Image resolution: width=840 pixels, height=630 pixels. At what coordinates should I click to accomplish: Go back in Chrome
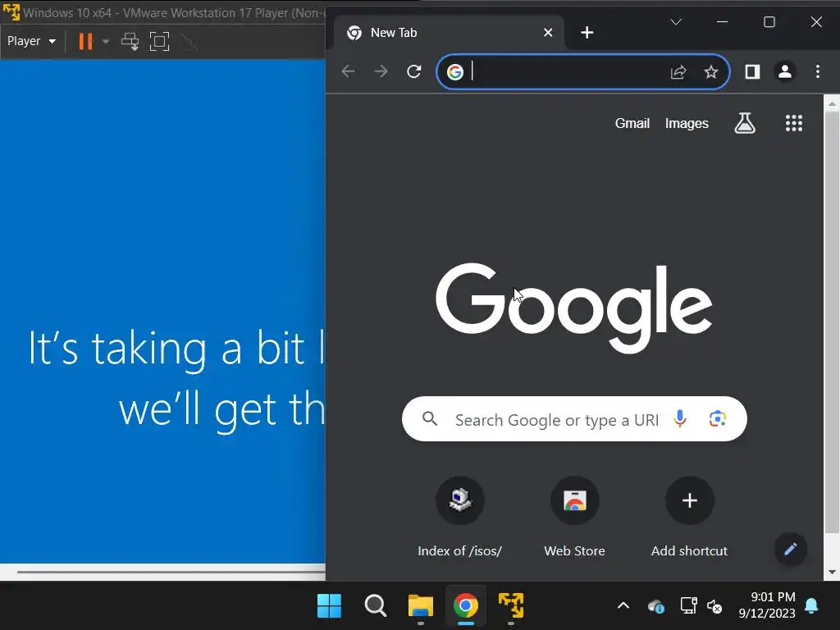point(348,71)
